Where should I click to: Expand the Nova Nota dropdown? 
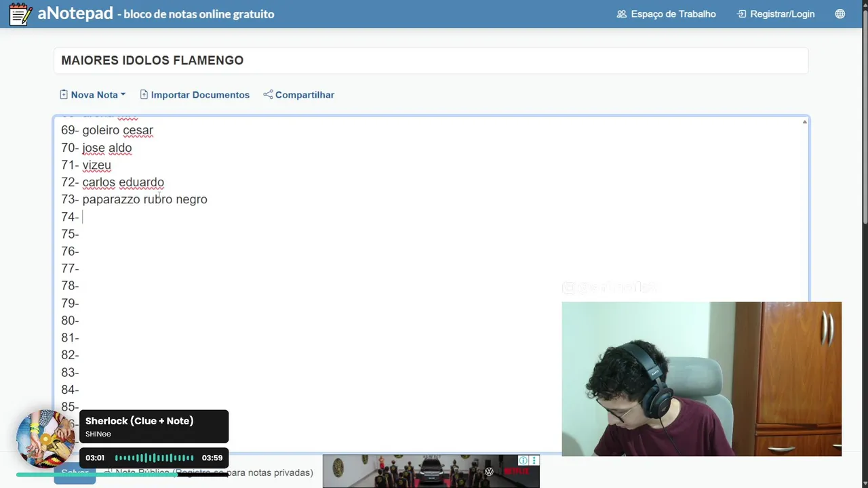click(x=93, y=95)
